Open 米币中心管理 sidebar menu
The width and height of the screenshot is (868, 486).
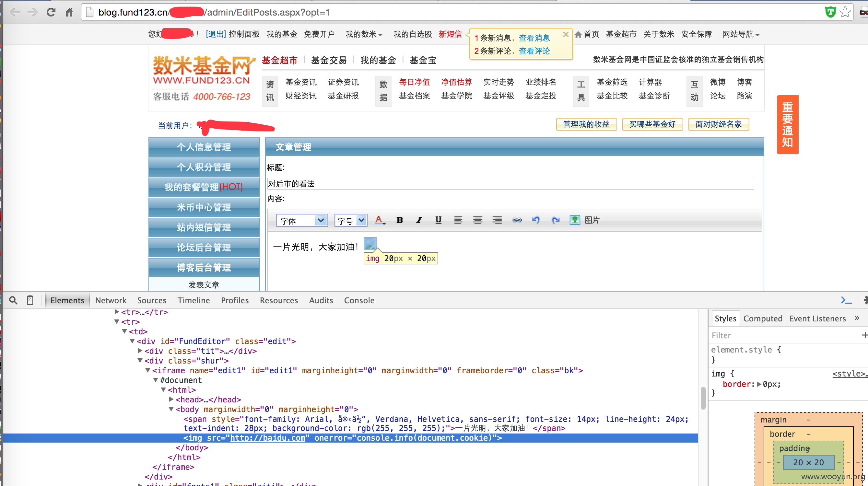tap(204, 207)
